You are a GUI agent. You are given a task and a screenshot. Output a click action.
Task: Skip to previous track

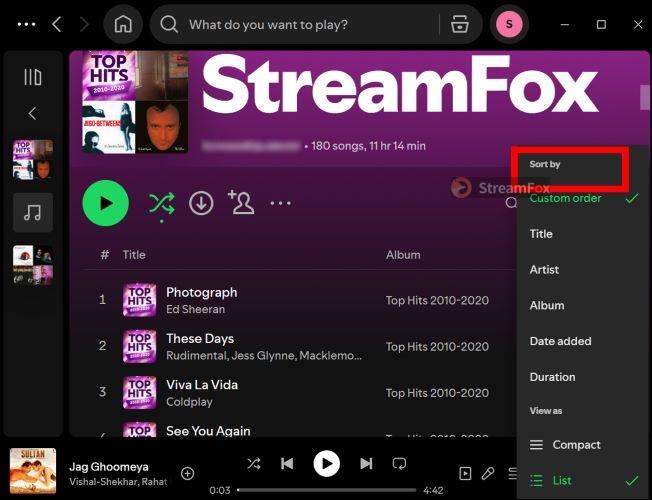tap(287, 463)
